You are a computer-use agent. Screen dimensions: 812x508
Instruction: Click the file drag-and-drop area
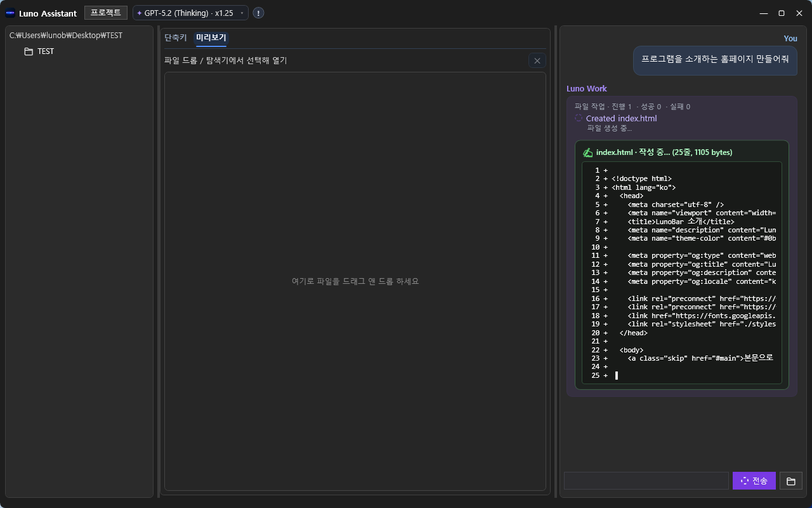[355, 281]
